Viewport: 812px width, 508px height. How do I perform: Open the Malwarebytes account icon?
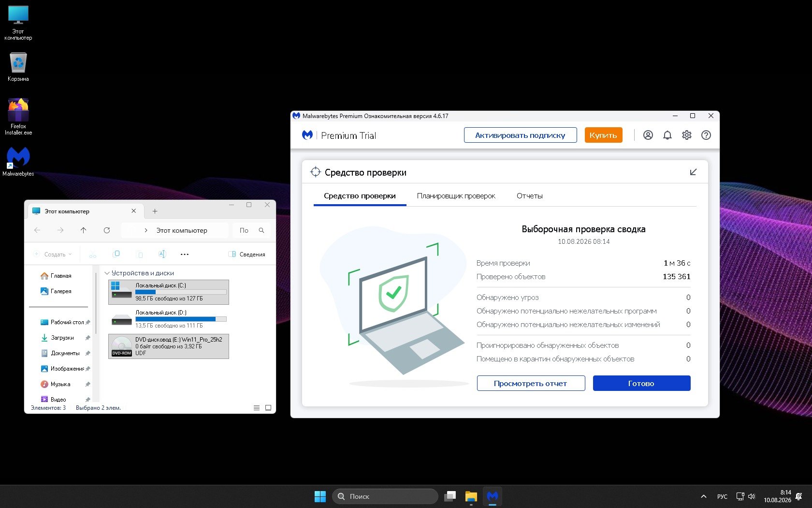pyautogui.click(x=648, y=135)
